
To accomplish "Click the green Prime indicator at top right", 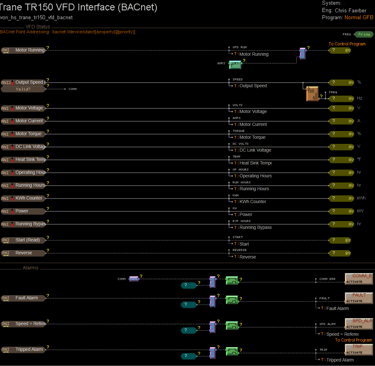I will [364, 34].
